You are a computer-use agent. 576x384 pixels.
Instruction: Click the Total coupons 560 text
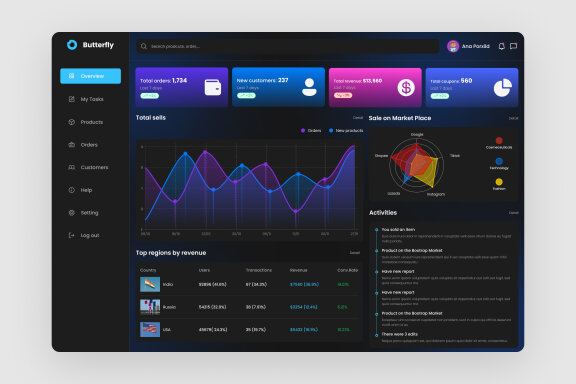click(451, 81)
